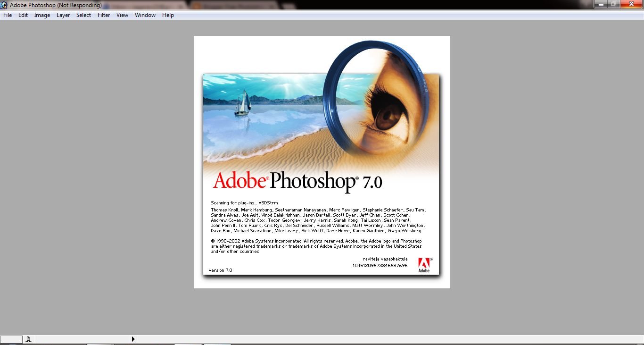The height and width of the screenshot is (345, 644).
Task: Click the Photoshop icon in the title bar
Action: (4, 5)
